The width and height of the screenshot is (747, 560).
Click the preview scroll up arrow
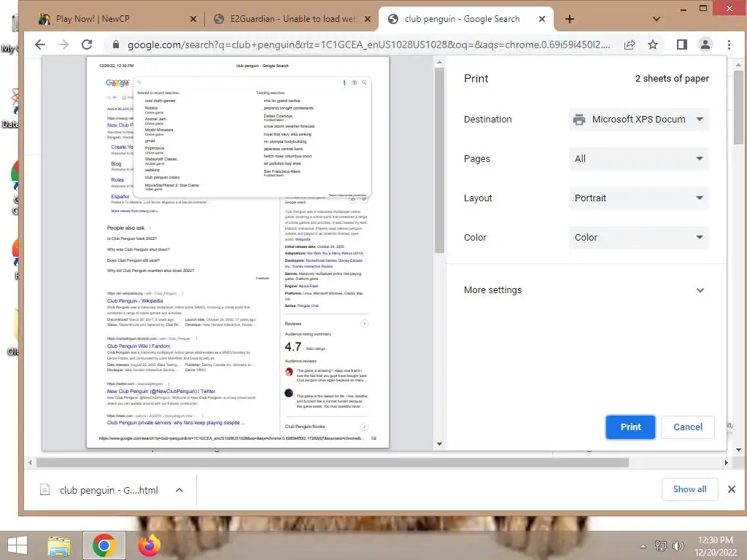pos(439,62)
